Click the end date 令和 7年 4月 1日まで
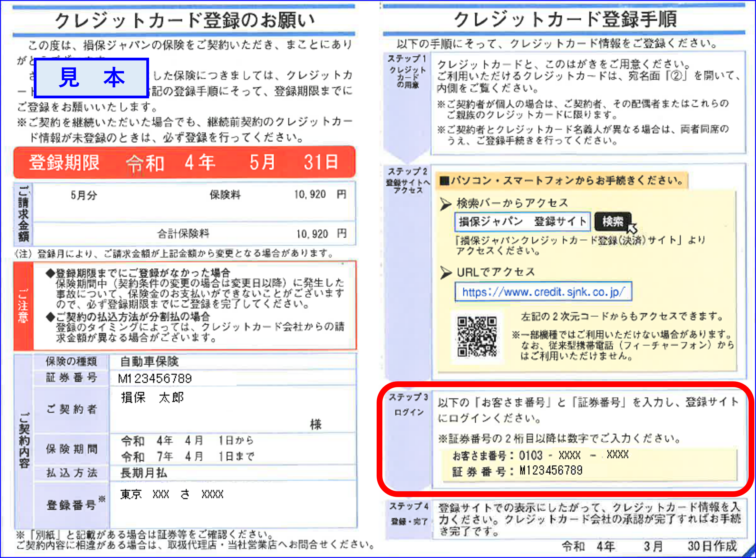 pos(188,456)
